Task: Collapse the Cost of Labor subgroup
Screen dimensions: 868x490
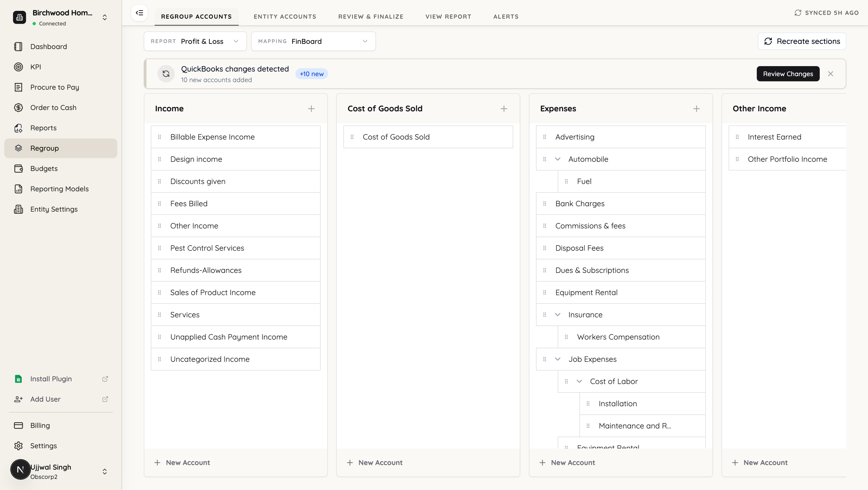Action: pyautogui.click(x=579, y=381)
